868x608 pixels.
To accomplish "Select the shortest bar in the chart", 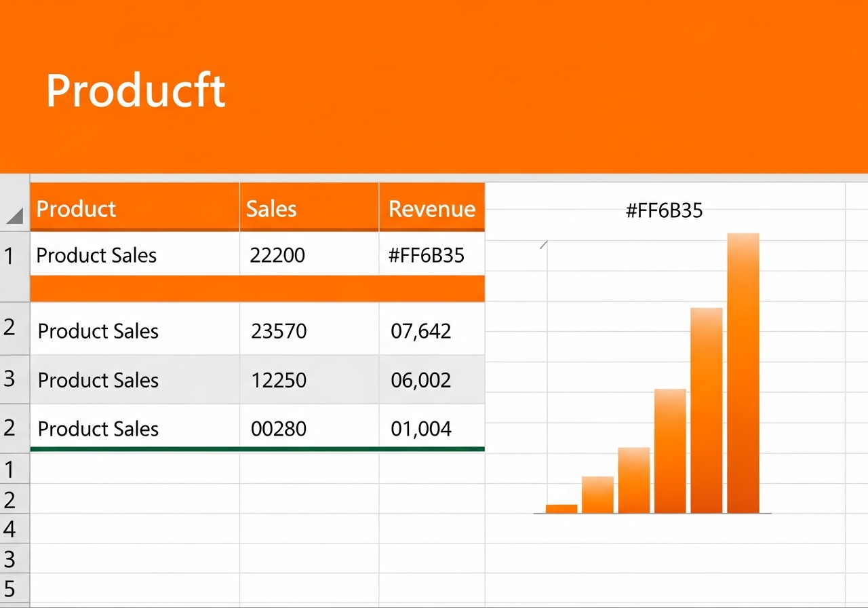I will point(561,509).
